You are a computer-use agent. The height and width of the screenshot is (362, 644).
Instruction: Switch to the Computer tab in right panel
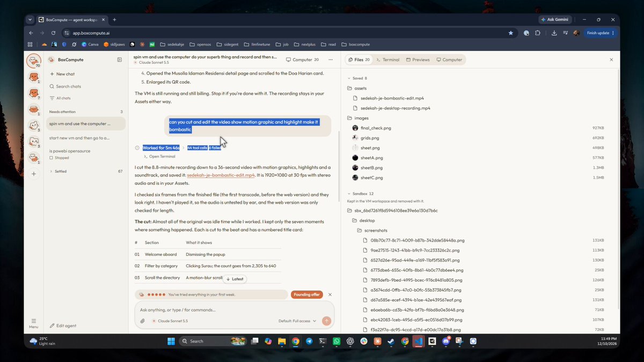pyautogui.click(x=449, y=60)
